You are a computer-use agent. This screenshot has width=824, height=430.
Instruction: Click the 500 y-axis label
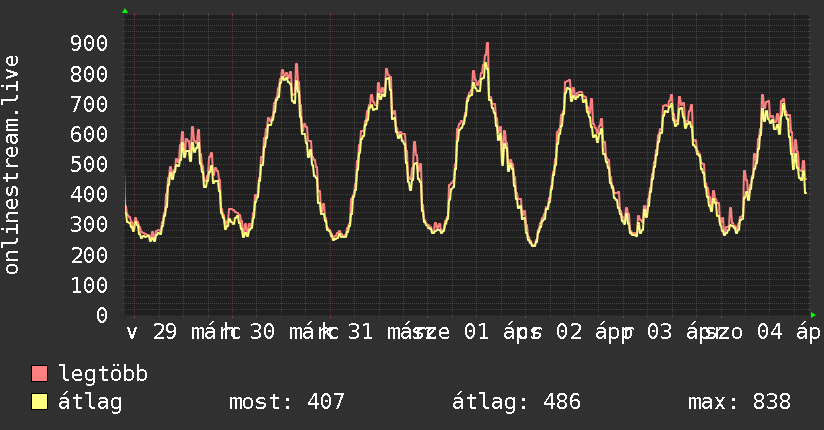coord(89,164)
